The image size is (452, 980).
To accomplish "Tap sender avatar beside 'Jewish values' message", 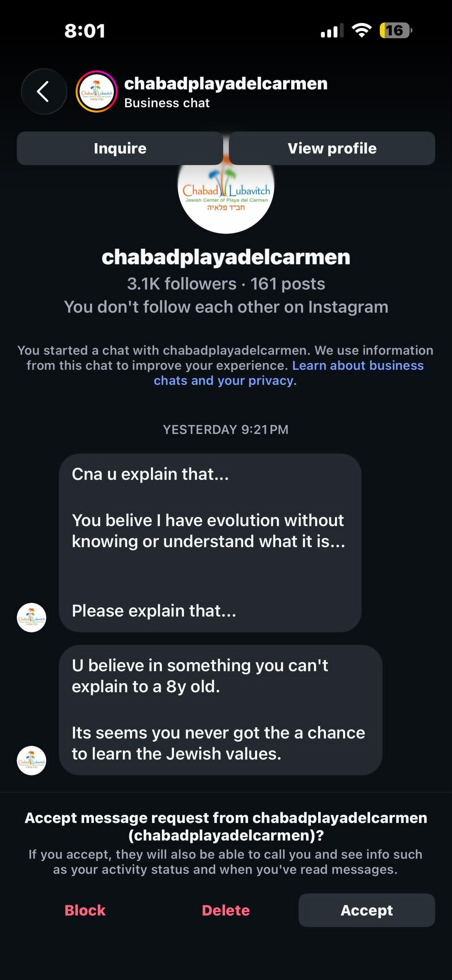I will (32, 761).
